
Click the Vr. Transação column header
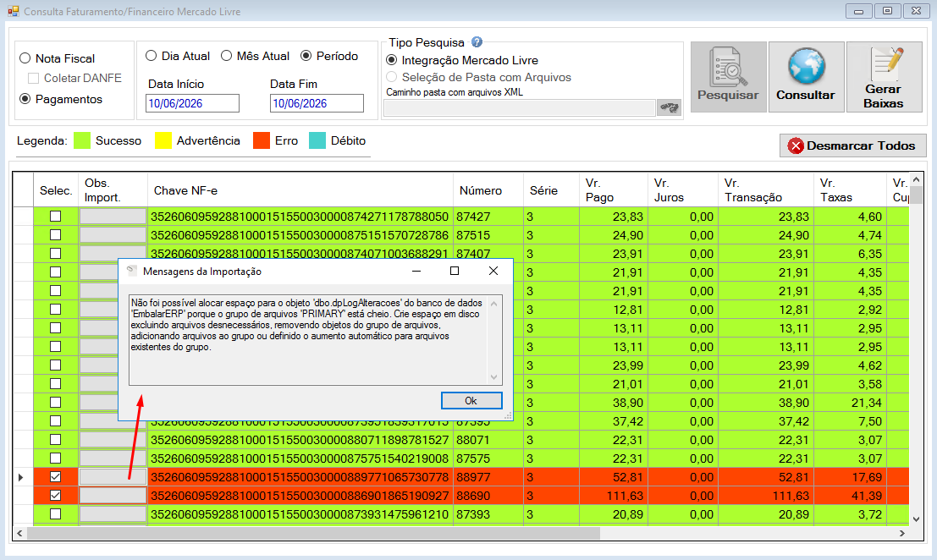765,190
